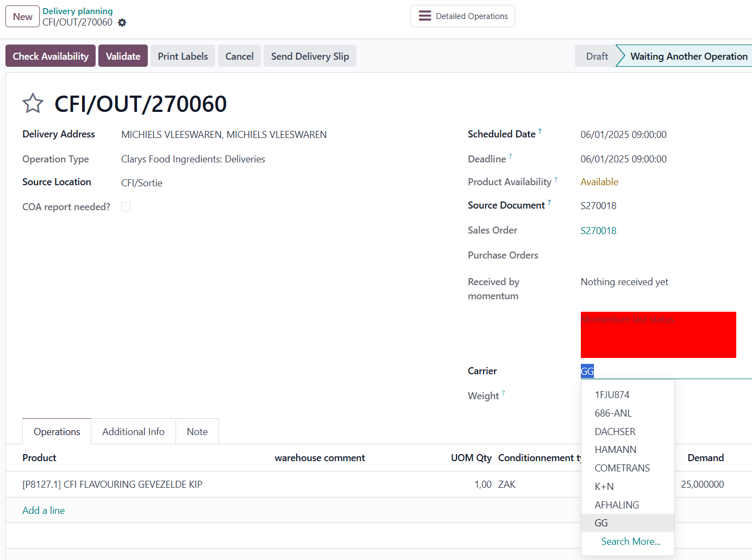Switch to the Additional Info tab
The height and width of the screenshot is (560, 752).
coord(133,432)
